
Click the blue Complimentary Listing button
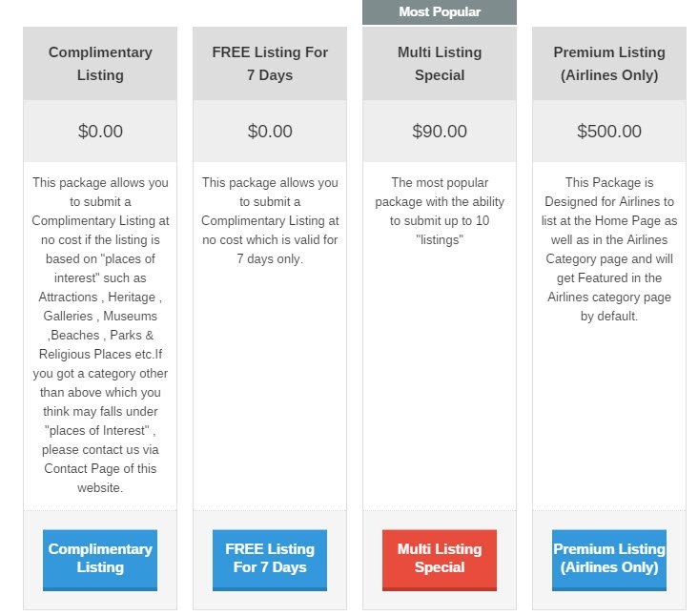(x=100, y=560)
